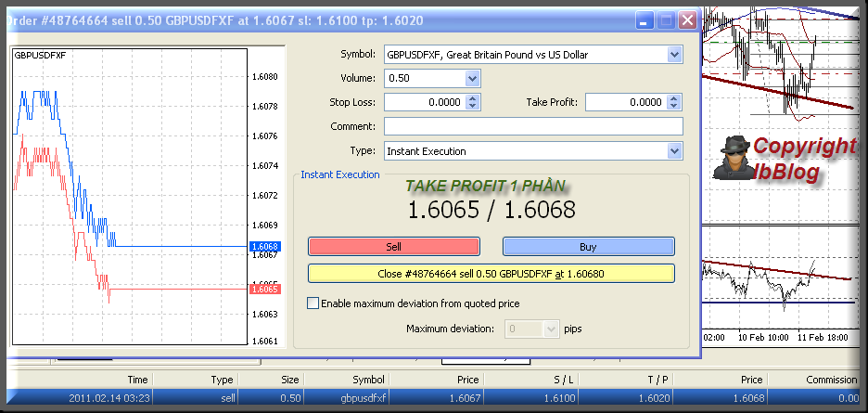
Task: Click the Comment text field
Action: 533,126
